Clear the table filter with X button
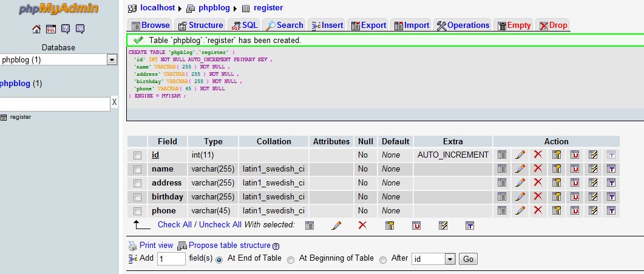644x274 pixels. (x=114, y=102)
